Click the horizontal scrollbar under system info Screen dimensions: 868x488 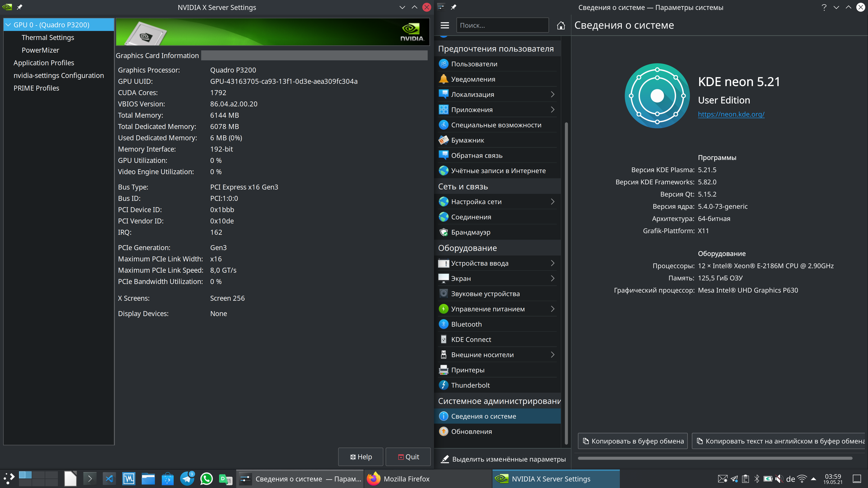tap(715, 458)
